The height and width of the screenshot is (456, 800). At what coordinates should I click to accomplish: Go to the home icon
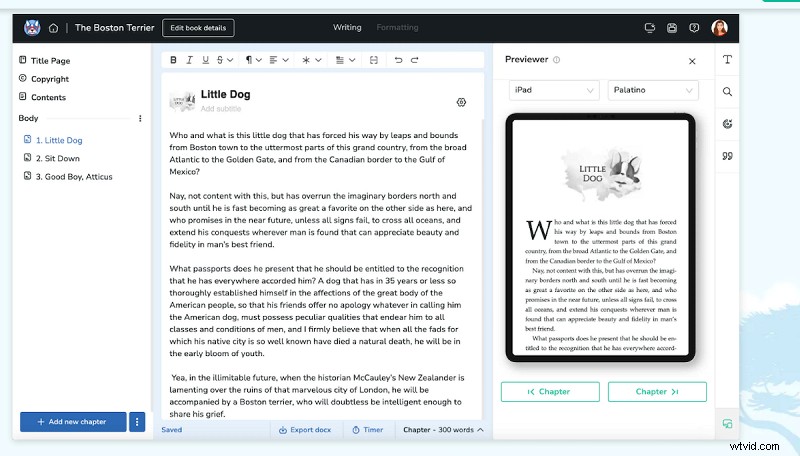pos(54,28)
